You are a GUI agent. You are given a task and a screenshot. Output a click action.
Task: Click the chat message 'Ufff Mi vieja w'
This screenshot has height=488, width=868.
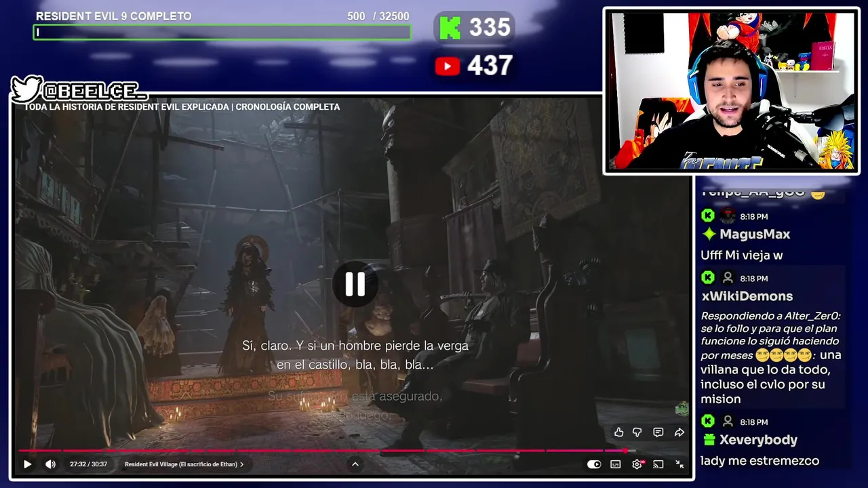(x=742, y=256)
